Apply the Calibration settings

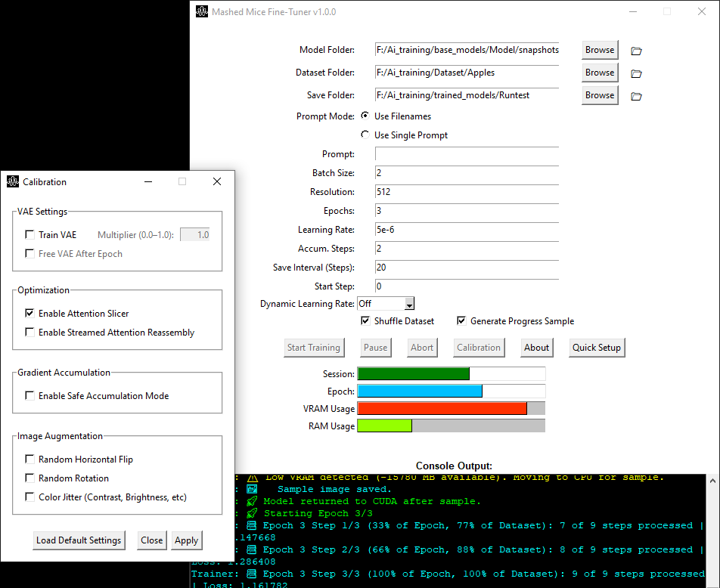[186, 540]
